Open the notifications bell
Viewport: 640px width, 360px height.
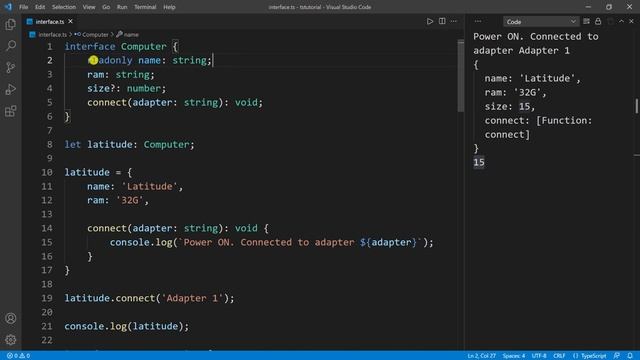pos(630,356)
